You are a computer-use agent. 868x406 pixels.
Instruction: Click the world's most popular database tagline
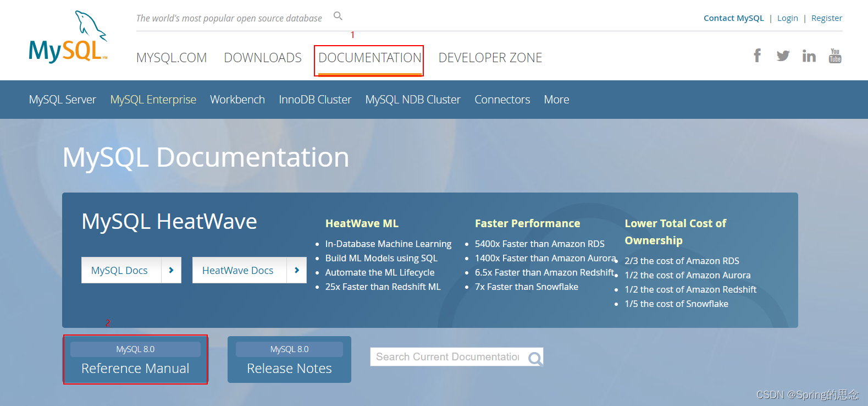229,18
